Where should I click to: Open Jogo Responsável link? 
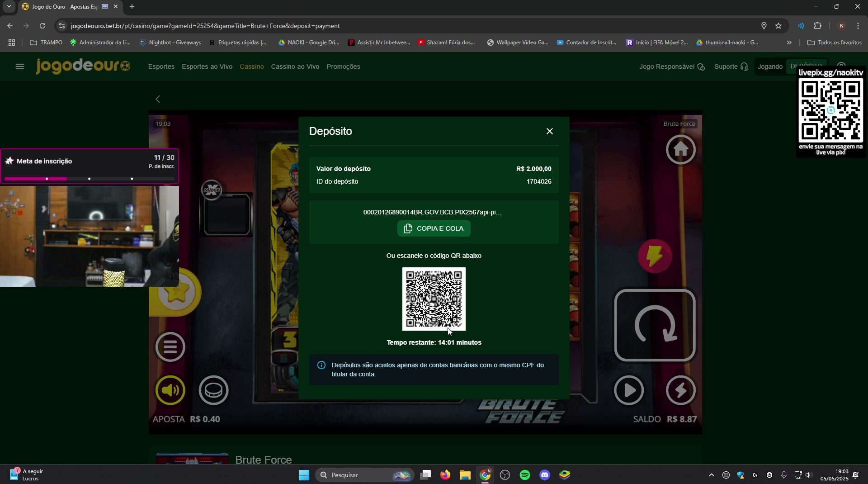tap(672, 66)
